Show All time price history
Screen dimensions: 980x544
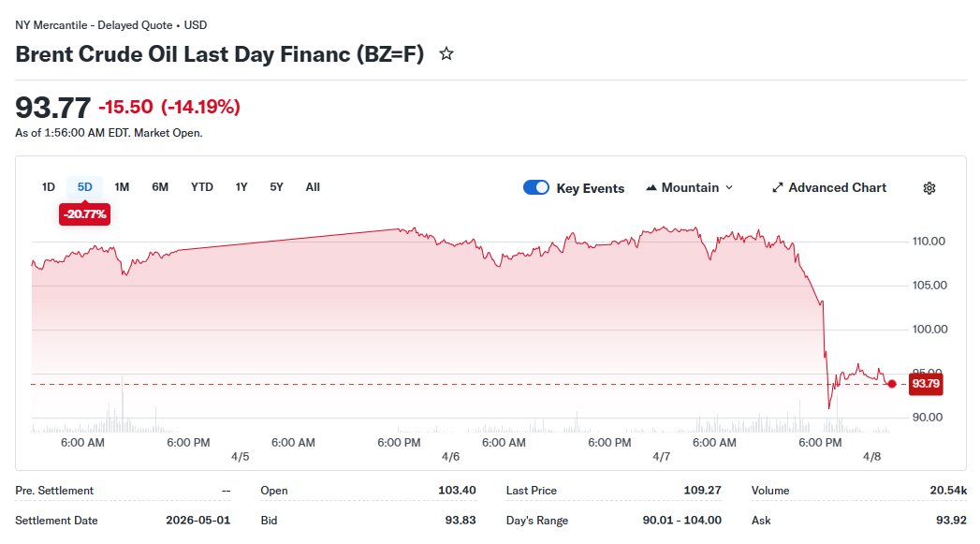[x=313, y=187]
